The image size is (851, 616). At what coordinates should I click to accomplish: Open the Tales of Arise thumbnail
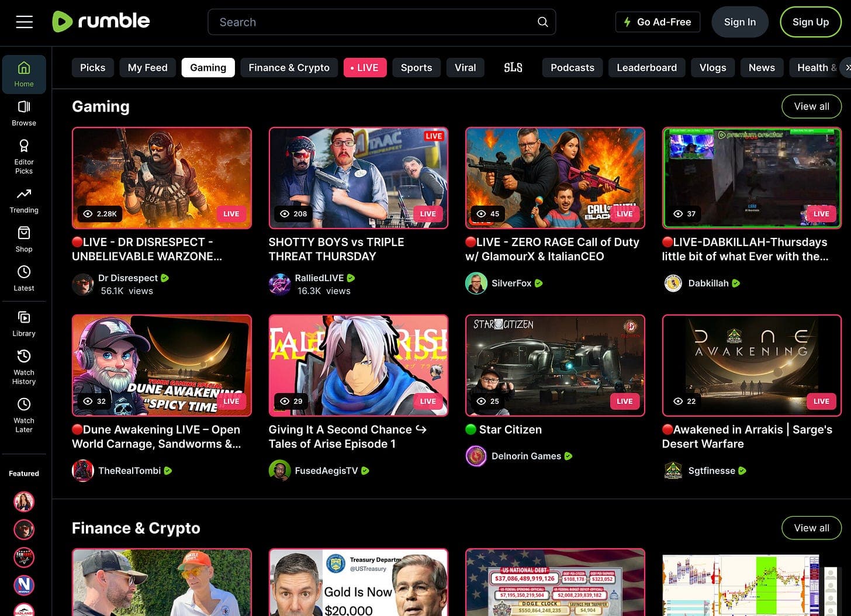pyautogui.click(x=358, y=365)
